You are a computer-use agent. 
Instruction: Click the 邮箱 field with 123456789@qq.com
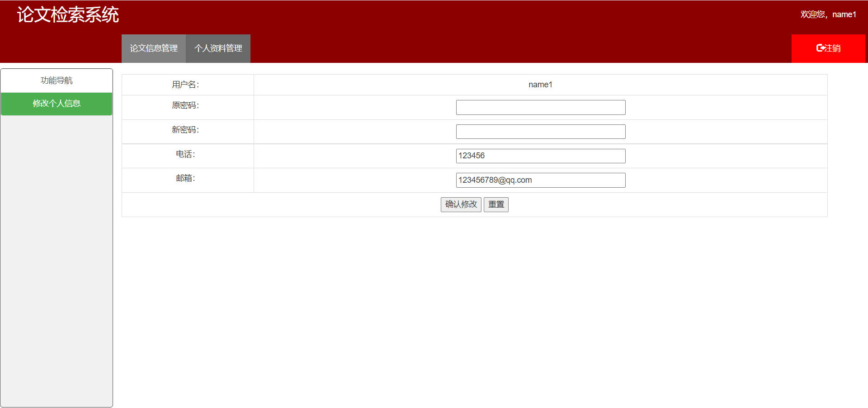[540, 180]
